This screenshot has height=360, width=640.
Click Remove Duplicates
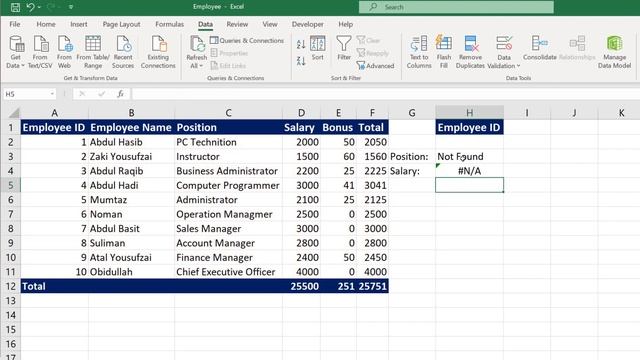470,52
